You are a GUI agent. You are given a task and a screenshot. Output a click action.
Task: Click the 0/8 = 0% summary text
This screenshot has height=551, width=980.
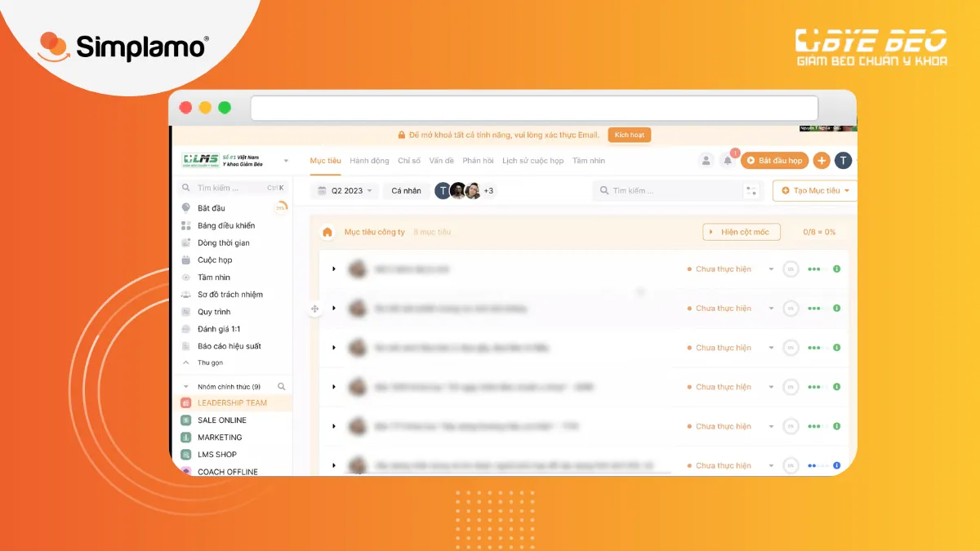click(x=819, y=232)
